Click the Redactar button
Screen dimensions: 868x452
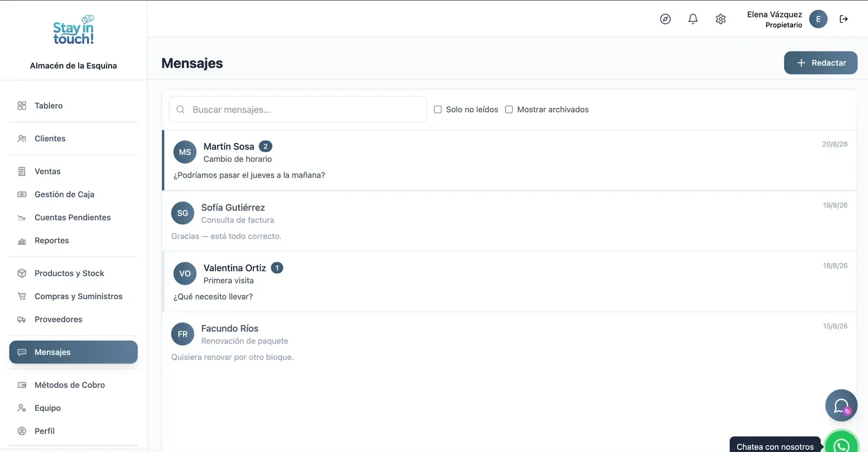pos(820,63)
